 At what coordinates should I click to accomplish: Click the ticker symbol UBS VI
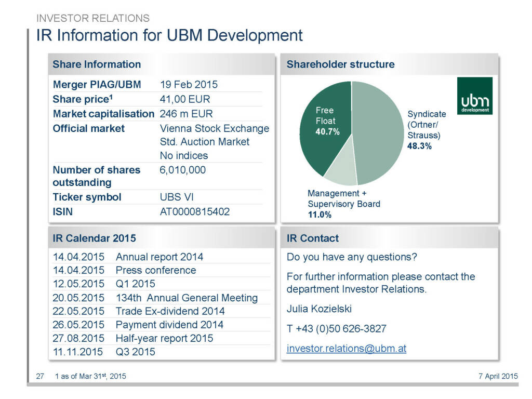coord(177,197)
